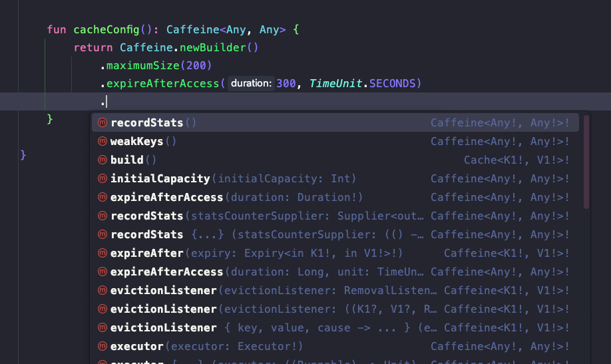Choose expireAfterAccess(duration: Duration!) suggestion

(335, 198)
